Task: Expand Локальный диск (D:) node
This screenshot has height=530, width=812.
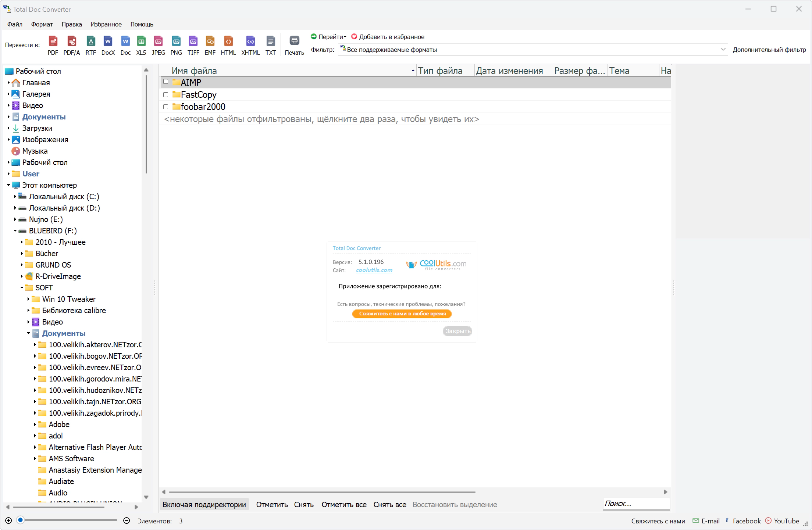Action: click(x=15, y=208)
